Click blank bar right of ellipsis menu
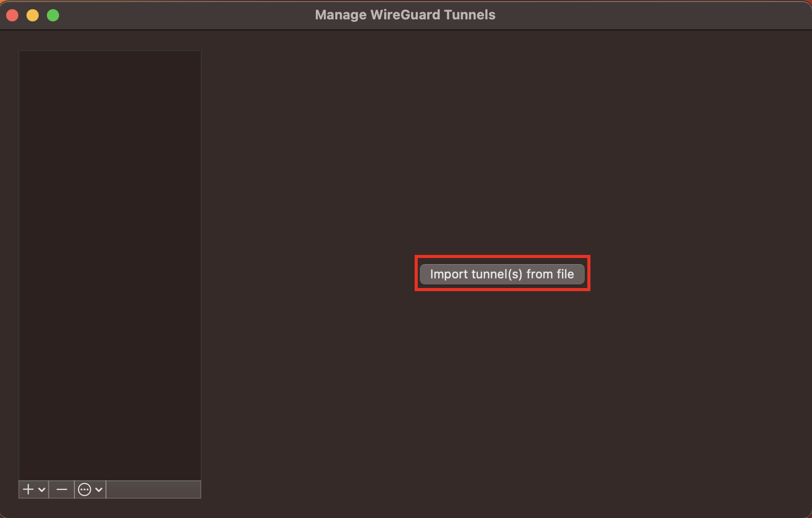This screenshot has height=518, width=812. point(153,489)
